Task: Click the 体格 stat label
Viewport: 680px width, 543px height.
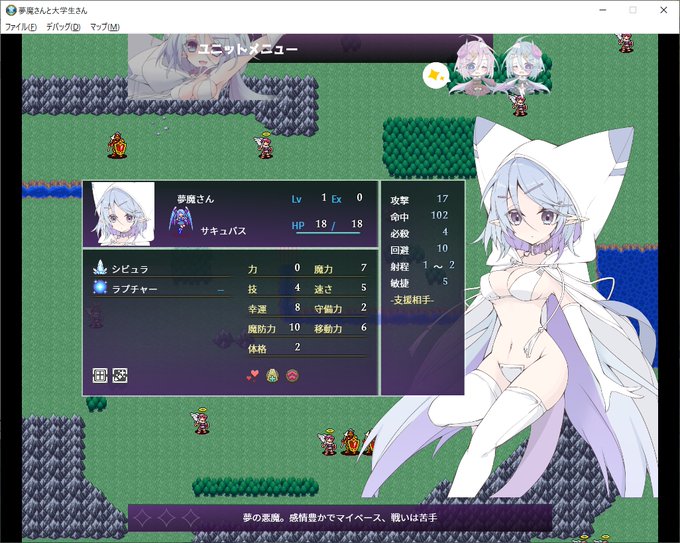Action: pos(258,349)
